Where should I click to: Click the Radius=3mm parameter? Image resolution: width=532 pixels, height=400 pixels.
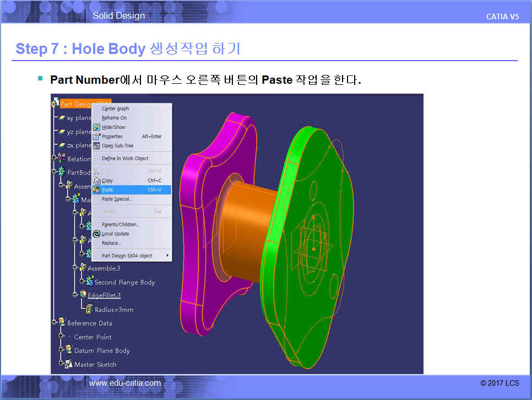(x=113, y=310)
